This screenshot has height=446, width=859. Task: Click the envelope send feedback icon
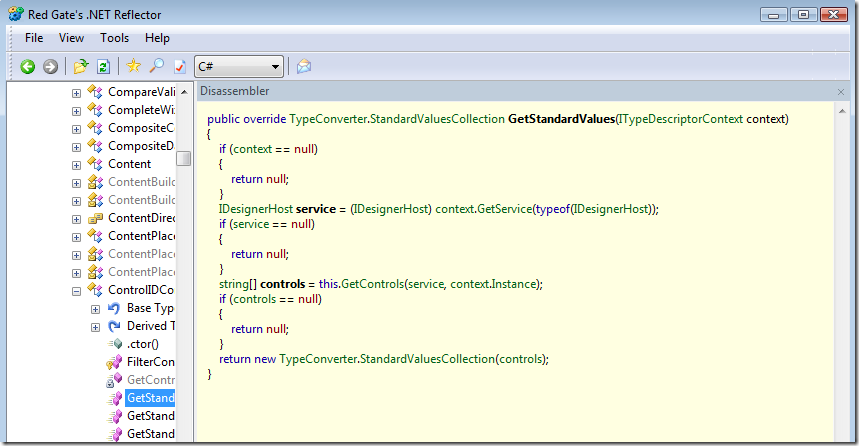pos(303,67)
